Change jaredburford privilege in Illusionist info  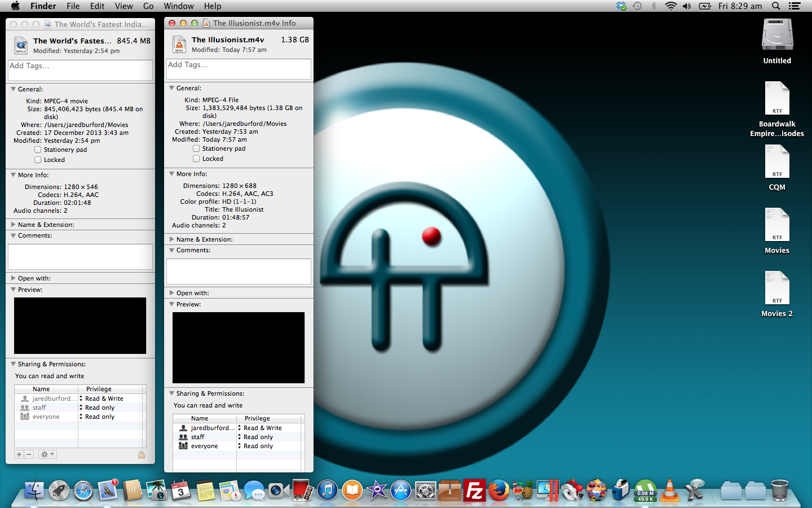coord(269,428)
